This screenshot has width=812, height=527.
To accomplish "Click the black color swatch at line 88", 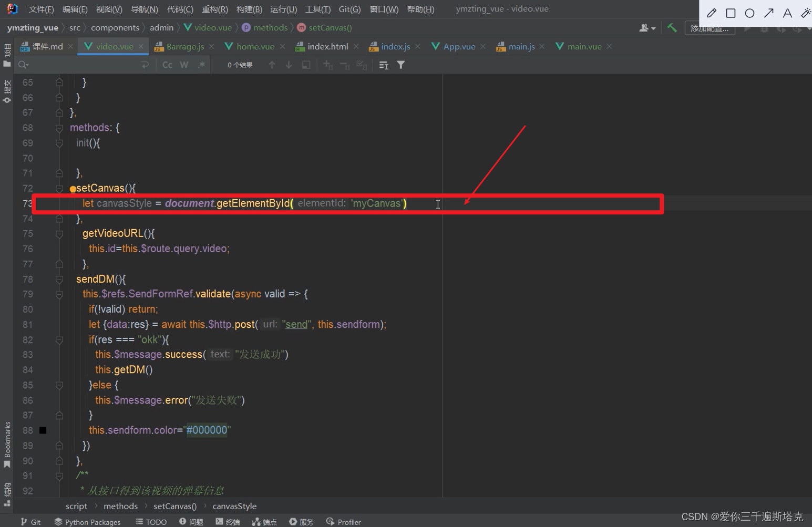I will click(43, 430).
